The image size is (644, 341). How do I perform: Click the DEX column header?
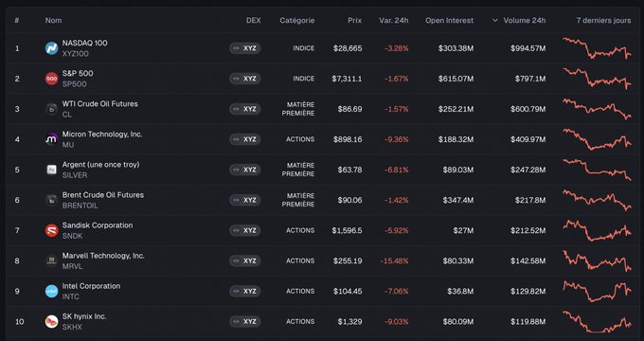pyautogui.click(x=254, y=21)
